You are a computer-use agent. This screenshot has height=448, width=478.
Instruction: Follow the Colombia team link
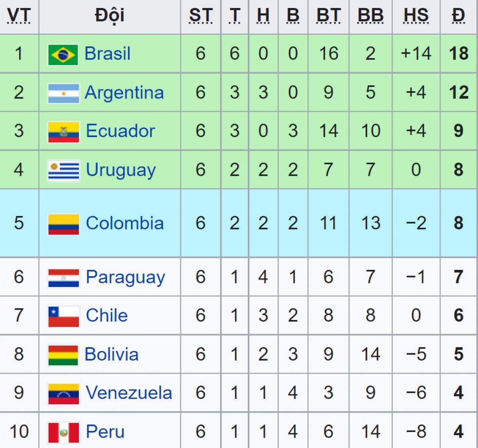[125, 223]
